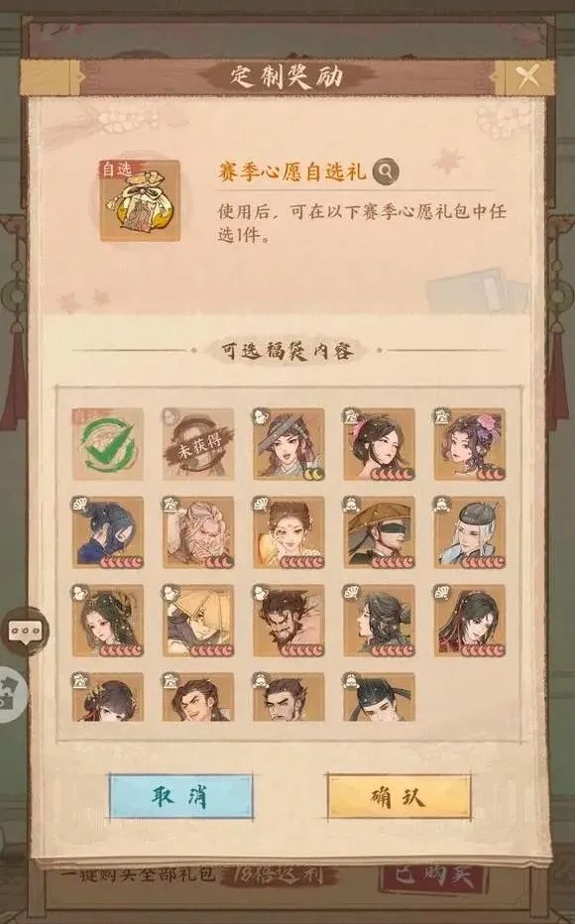Click the magnifier icon beside 赛季心愿自选礼
Screen dimensions: 575x924
(x=386, y=171)
